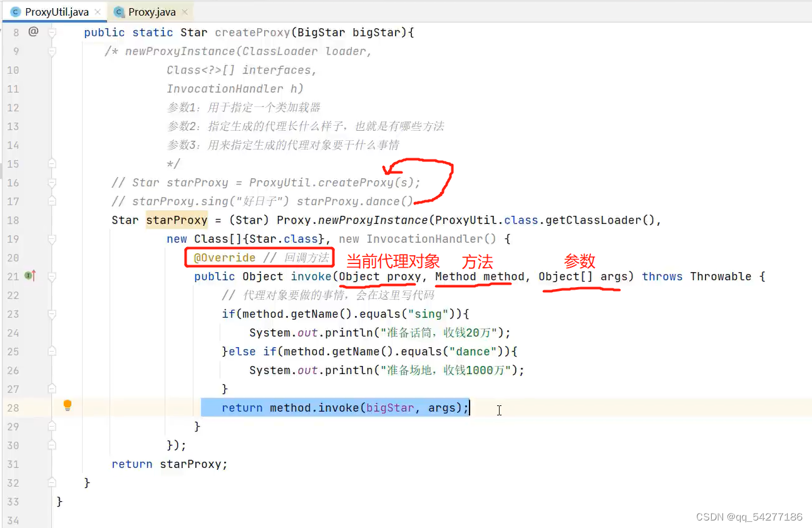Click the println string on line 26
This screenshot has width=812, height=528.
pyautogui.click(x=445, y=370)
